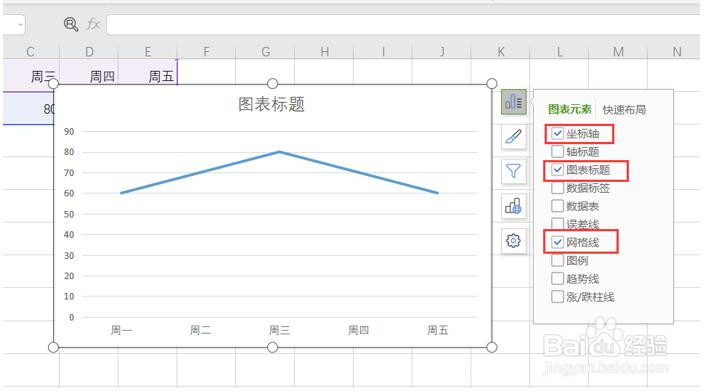Uncheck the 图表标题 checkbox
The width and height of the screenshot is (708, 392).
[558, 170]
